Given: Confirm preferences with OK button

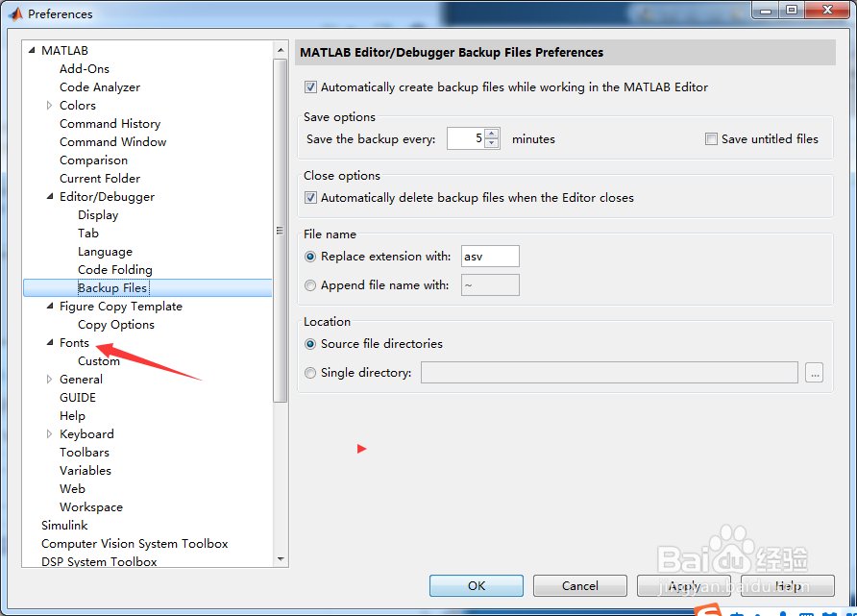Looking at the screenshot, I should [x=476, y=585].
